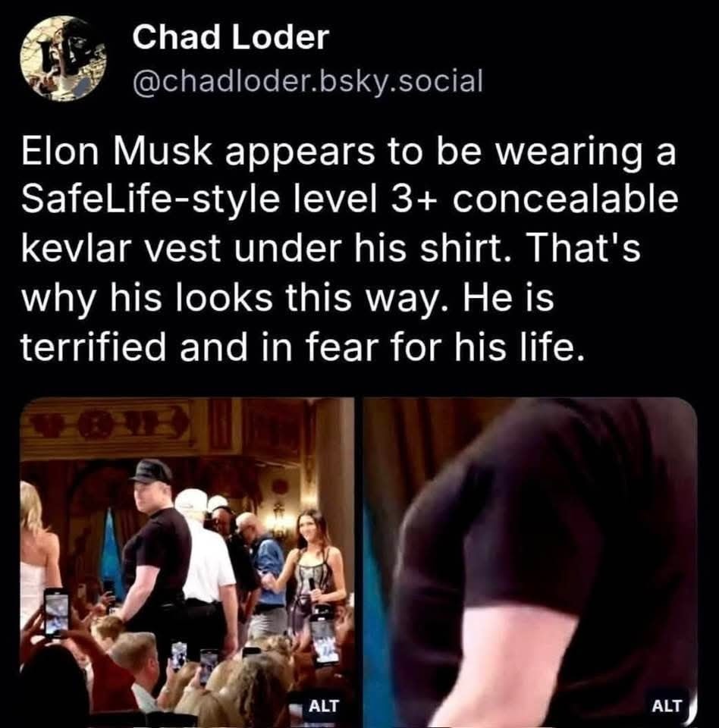This screenshot has height=728, width=719.
Task: Click the line "terrified and in fear for his life."
Action: [x=301, y=347]
